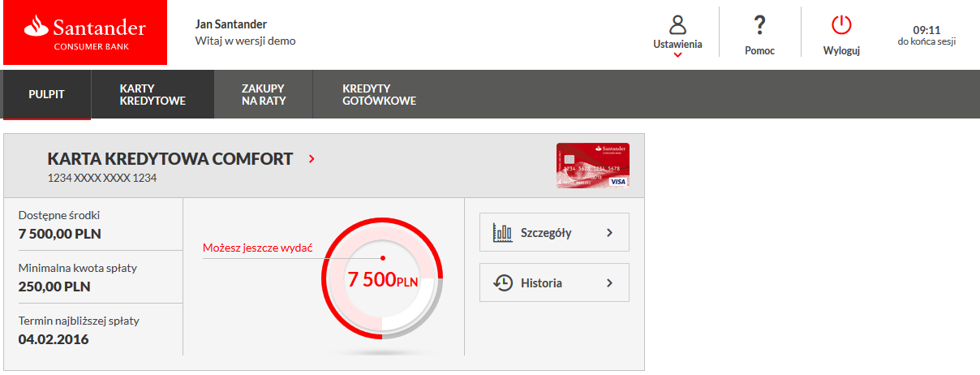
Task: Go to Kredyty Gotówkowe tab
Action: tap(379, 94)
